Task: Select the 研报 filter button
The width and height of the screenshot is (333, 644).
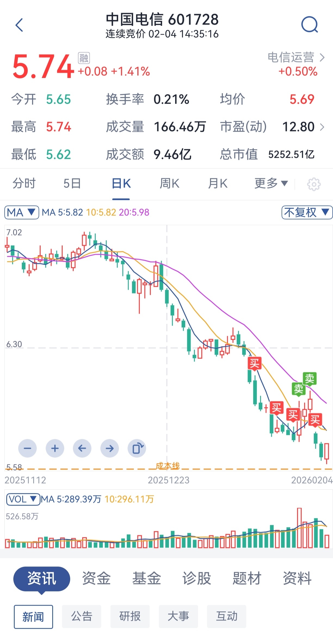Action: pos(130,617)
